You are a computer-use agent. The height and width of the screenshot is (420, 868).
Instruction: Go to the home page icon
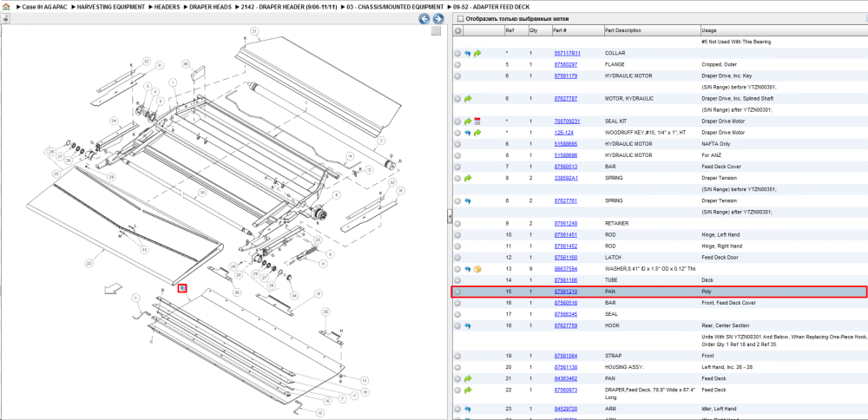(6, 7)
